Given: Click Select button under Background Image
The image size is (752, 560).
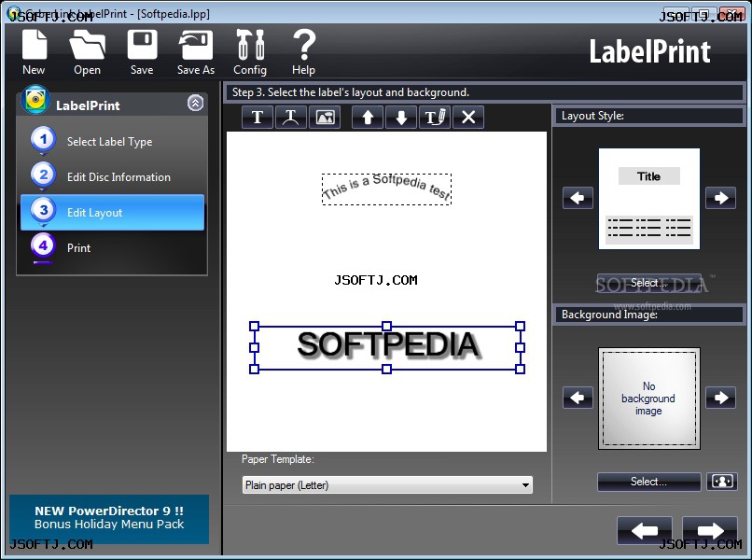Looking at the screenshot, I should pyautogui.click(x=648, y=482).
